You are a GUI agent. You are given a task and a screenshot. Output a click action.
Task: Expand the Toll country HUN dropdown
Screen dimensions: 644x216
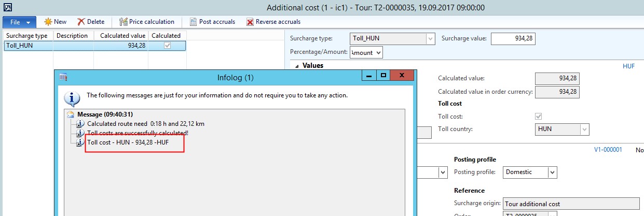tap(584, 129)
